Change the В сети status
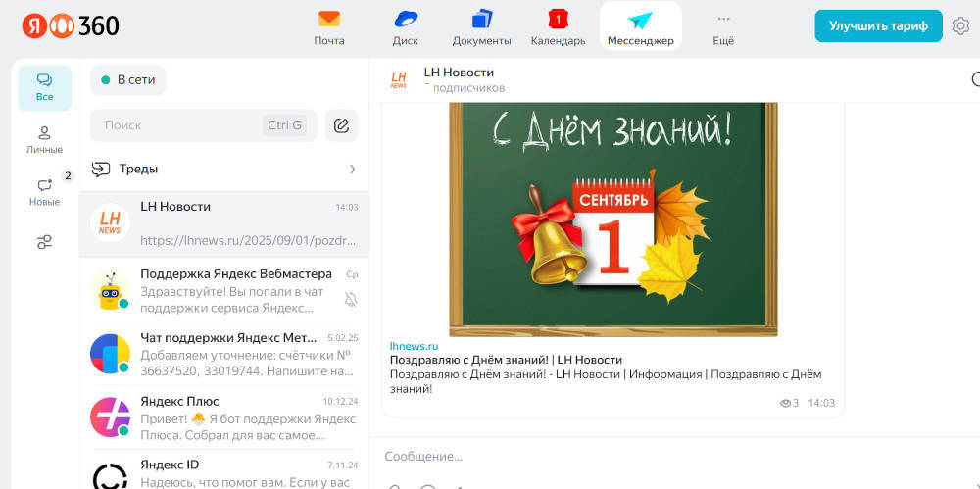This screenshot has height=489, width=980. 128,80
